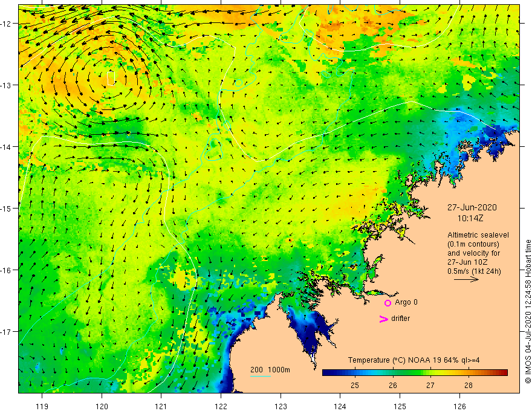Click the 'drifter' legend label
This screenshot has width=532, height=411.
pyautogui.click(x=400, y=319)
